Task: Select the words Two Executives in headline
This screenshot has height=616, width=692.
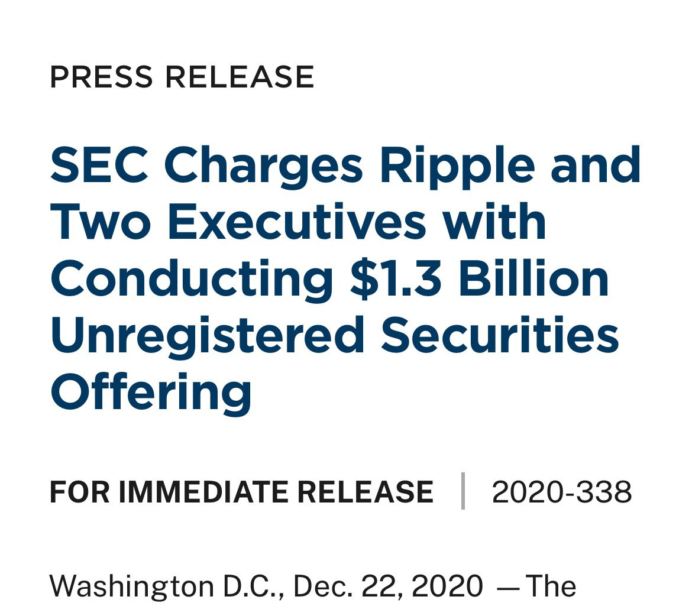Action: (239, 222)
